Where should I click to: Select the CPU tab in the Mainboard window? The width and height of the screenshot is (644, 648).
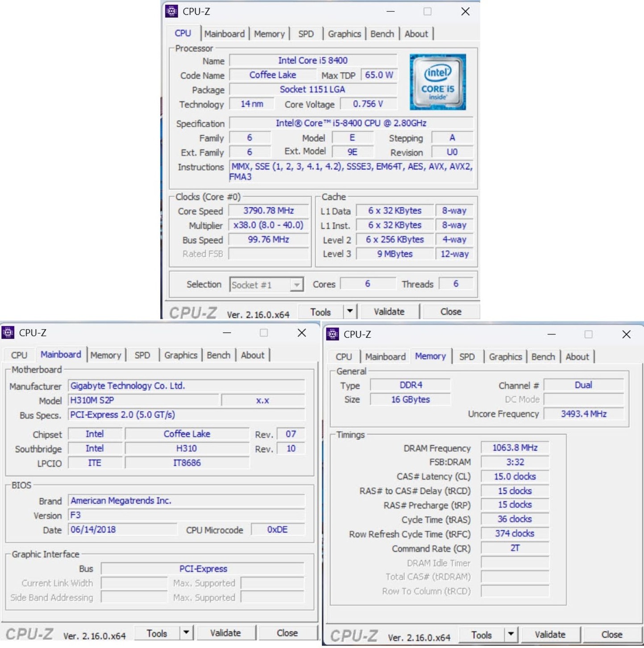(19, 355)
